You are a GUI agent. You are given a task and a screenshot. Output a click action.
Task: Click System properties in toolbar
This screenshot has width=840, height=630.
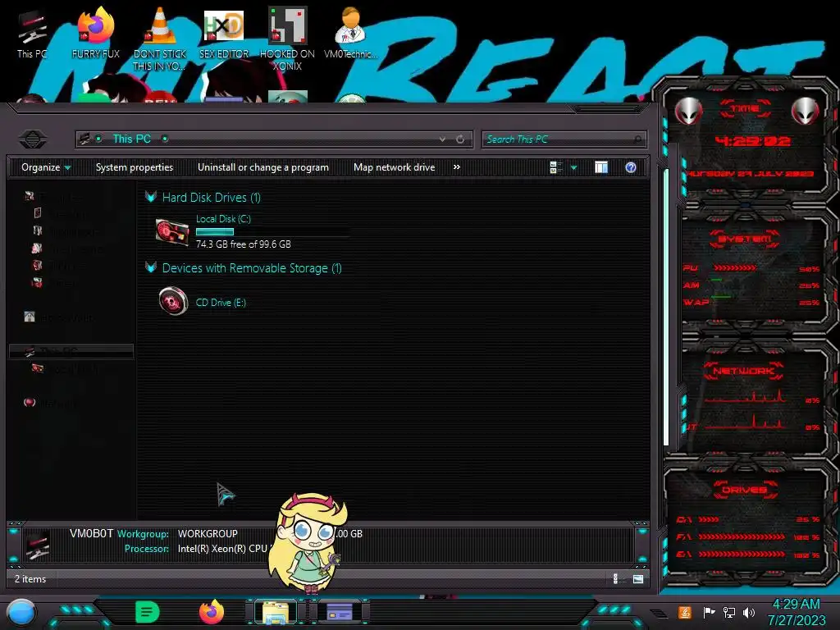(135, 167)
